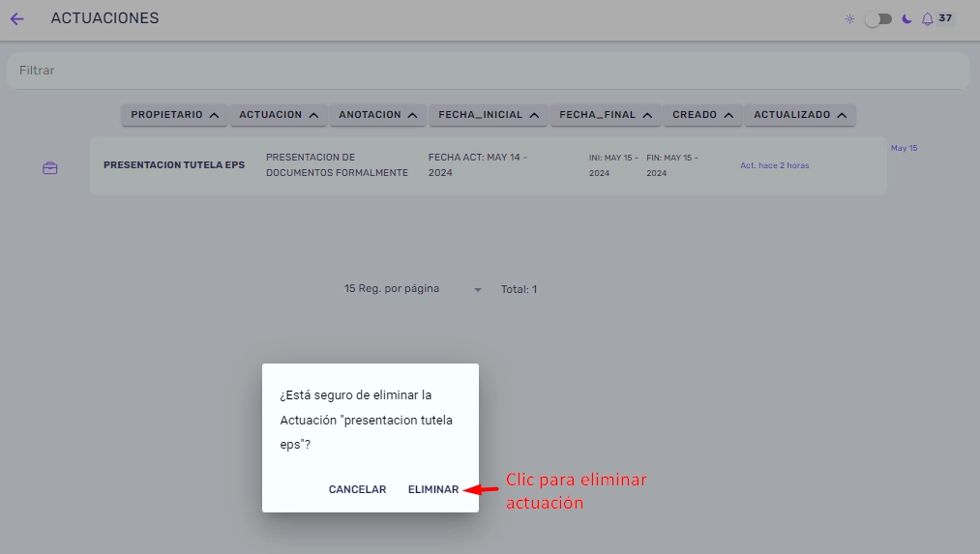The image size is (980, 554).
Task: Click PRESENTACION DE DOCUMENTOS FORMALMENTE text
Action: point(337,165)
